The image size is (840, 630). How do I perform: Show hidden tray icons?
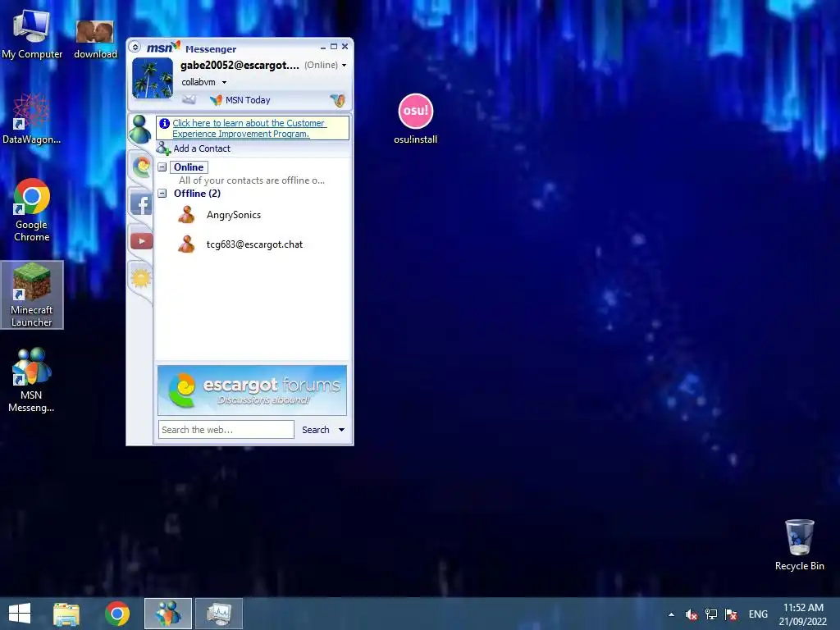pyautogui.click(x=671, y=614)
